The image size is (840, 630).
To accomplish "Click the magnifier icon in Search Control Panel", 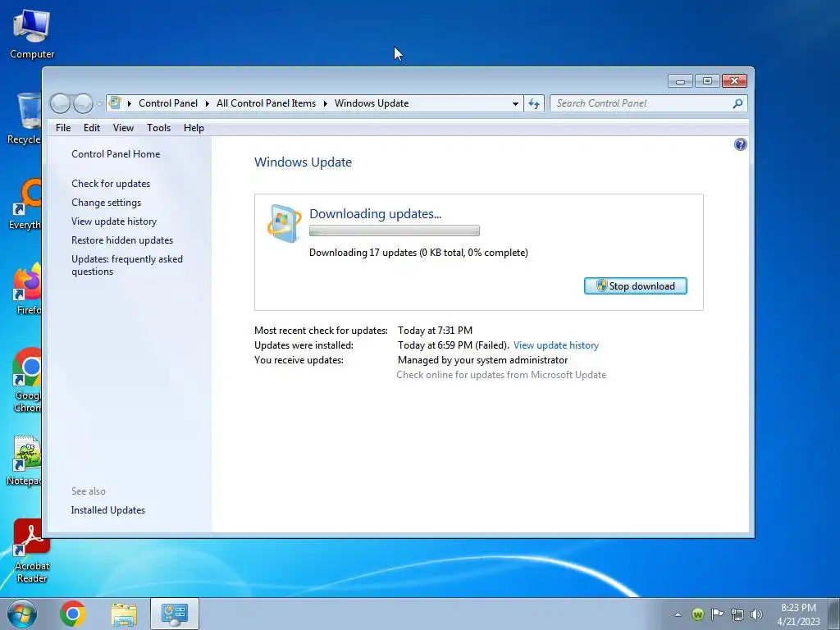I will pos(737,103).
